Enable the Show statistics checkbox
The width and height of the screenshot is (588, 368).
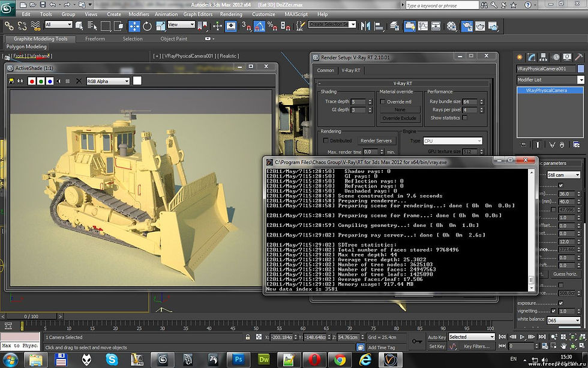464,118
